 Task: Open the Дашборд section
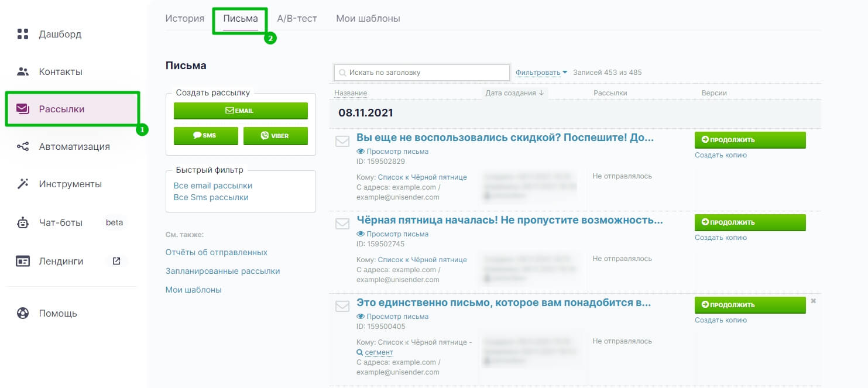pos(60,34)
